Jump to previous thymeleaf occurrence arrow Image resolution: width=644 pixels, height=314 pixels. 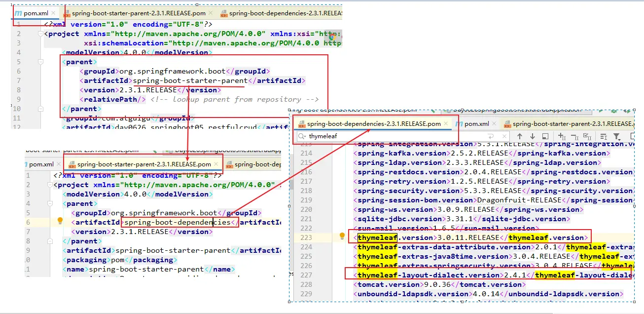pos(520,136)
